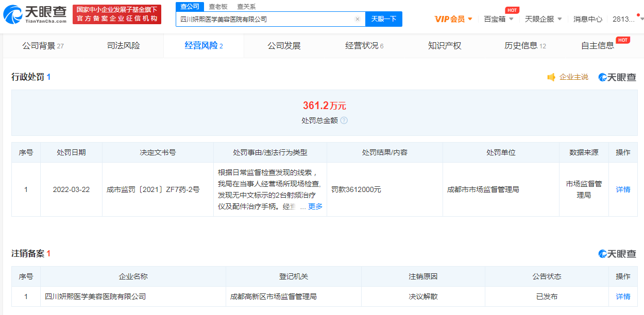Open the 知识产权 tab
Viewport: 644px width, 315px height.
pyautogui.click(x=444, y=45)
